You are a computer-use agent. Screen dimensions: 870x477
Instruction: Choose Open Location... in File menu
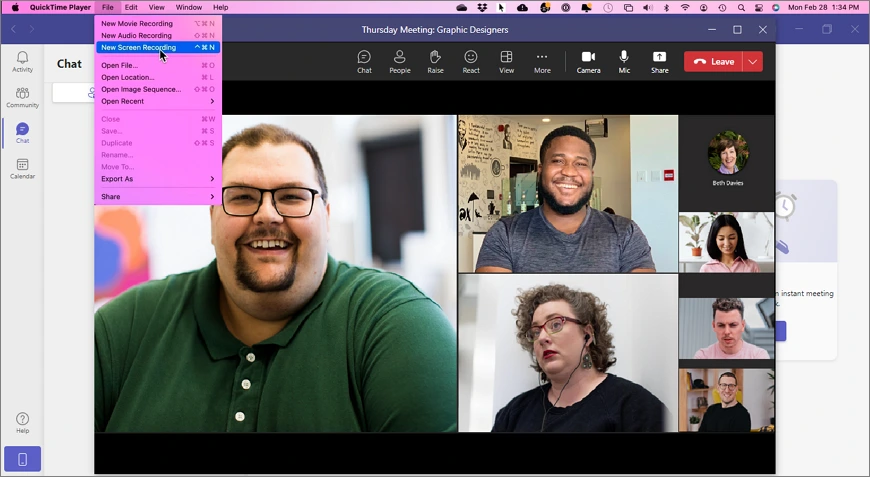pyautogui.click(x=158, y=77)
